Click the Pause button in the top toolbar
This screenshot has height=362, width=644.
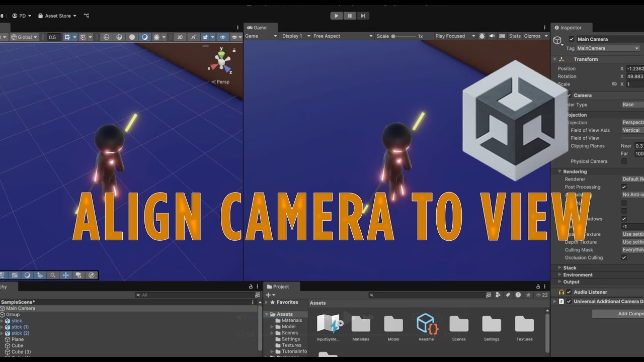pos(350,16)
